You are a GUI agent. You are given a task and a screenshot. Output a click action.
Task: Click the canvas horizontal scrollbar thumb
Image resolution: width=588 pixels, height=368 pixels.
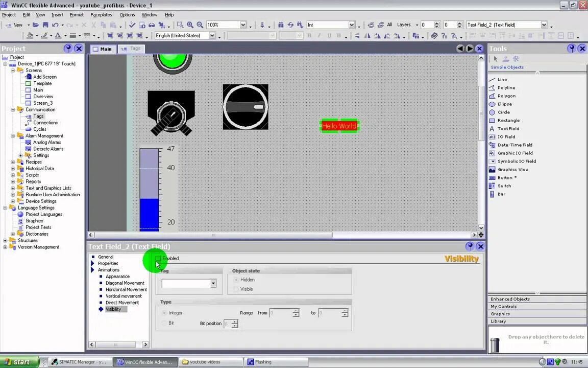214,235
